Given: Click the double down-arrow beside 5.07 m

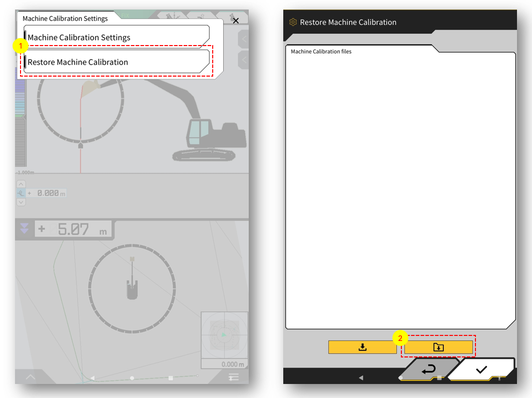Looking at the screenshot, I should tap(24, 229).
